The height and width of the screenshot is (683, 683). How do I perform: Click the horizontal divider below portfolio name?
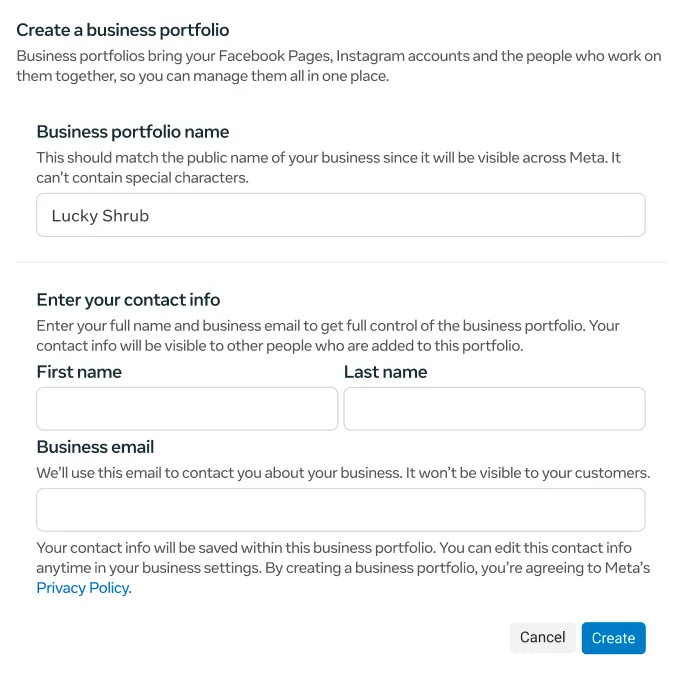(x=340, y=262)
